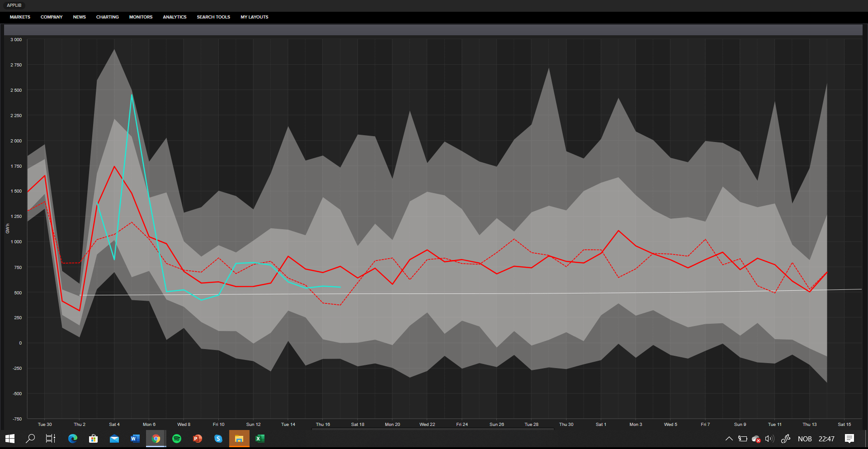Image resolution: width=868 pixels, height=449 pixels.
Task: Open the Windows Start menu
Action: (x=10, y=439)
